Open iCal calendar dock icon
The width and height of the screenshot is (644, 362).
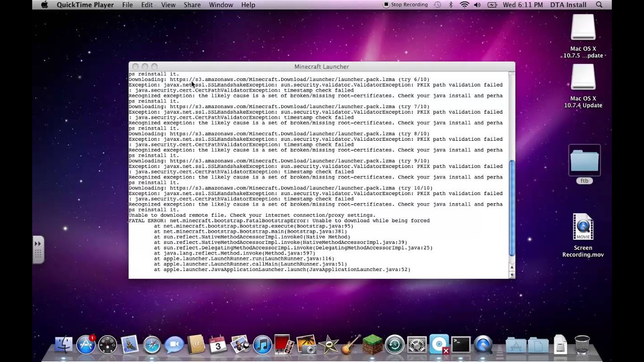tap(218, 344)
